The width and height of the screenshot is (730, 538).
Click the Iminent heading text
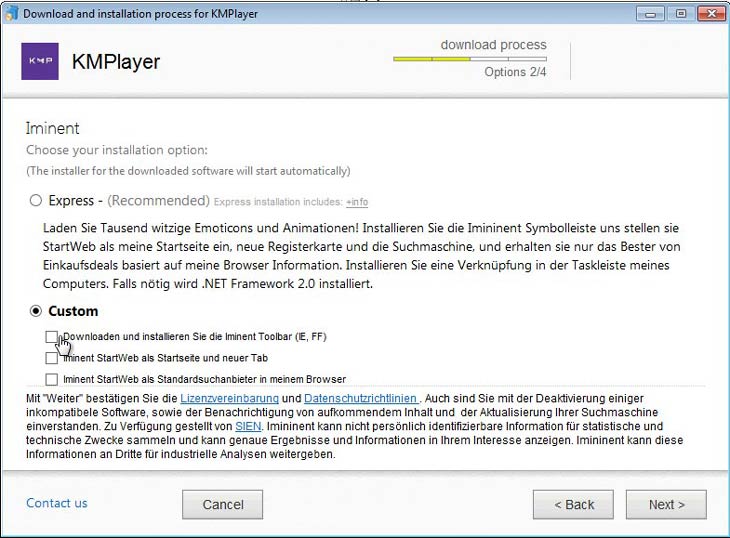(x=53, y=128)
